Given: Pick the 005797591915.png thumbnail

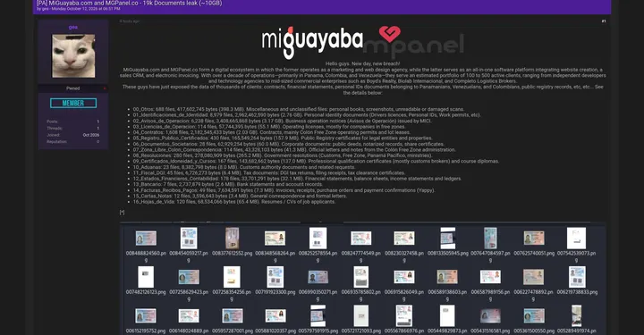Looking at the screenshot, I should tap(318, 315).
